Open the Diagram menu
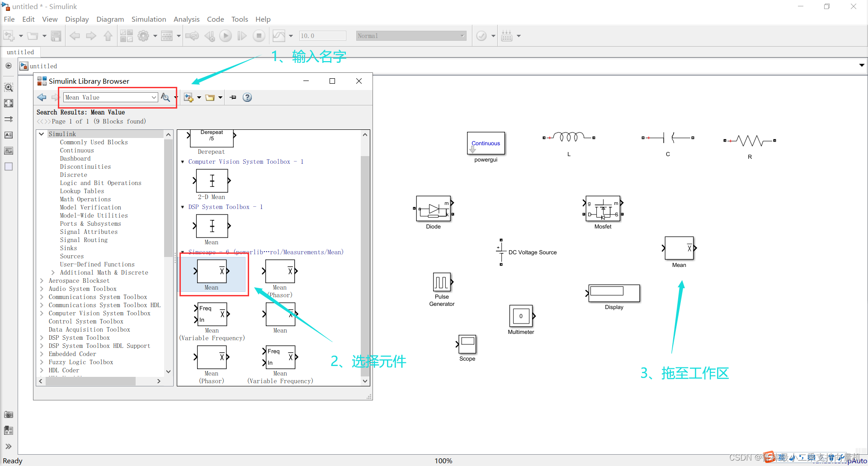The image size is (868, 466). pos(110,19)
